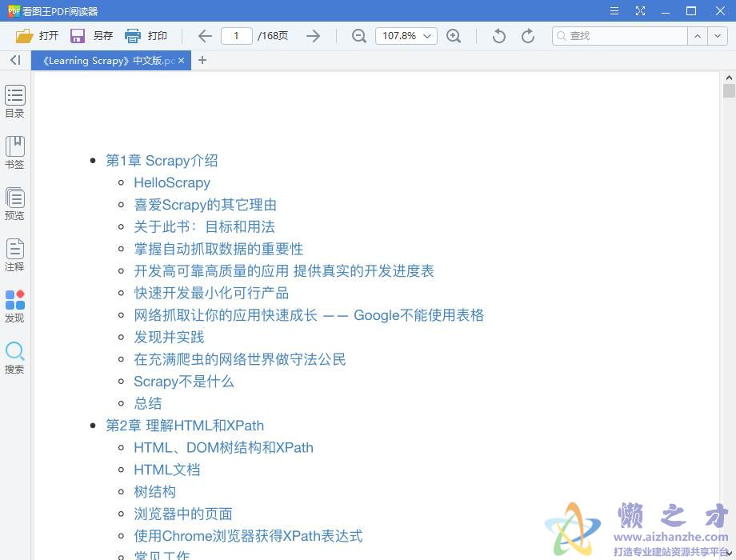Image resolution: width=736 pixels, height=560 pixels.
Task: Rotate page counterclockwise
Action: click(499, 36)
